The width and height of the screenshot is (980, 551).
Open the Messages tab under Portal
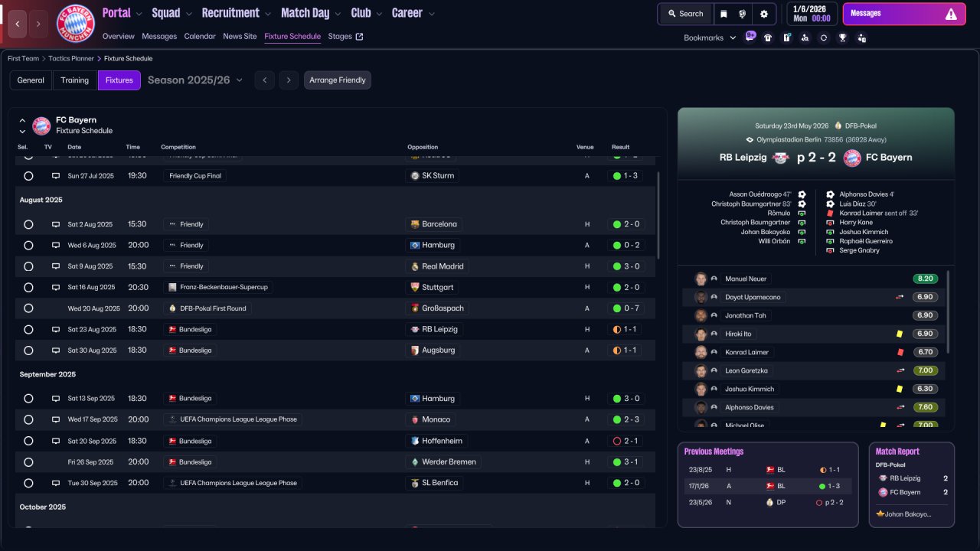click(159, 36)
